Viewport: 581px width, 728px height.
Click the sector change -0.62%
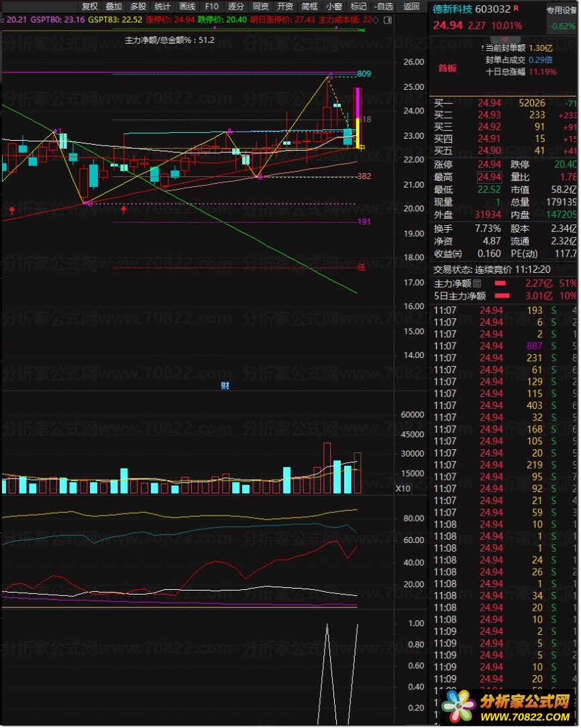click(562, 26)
